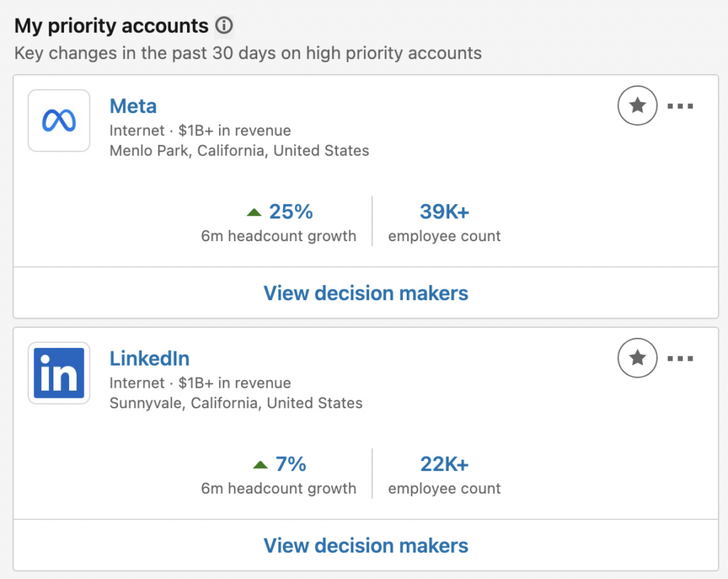Click the green growth arrow on Meta's card
The image size is (728, 579).
[x=255, y=211]
